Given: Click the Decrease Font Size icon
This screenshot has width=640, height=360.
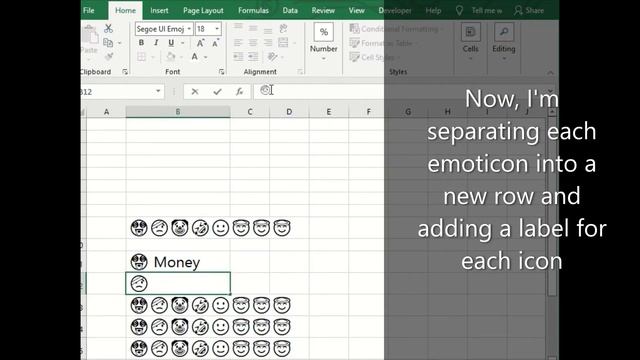Looking at the screenshot, I should [215, 43].
